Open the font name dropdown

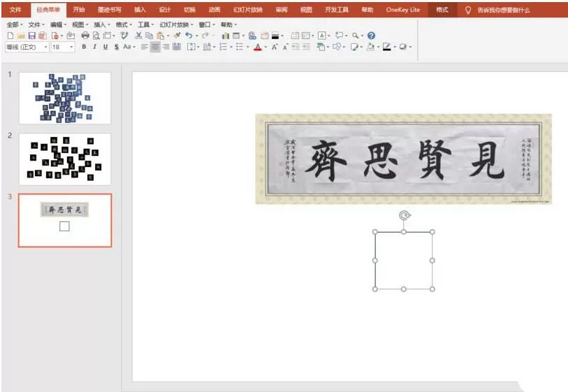[x=45, y=47]
